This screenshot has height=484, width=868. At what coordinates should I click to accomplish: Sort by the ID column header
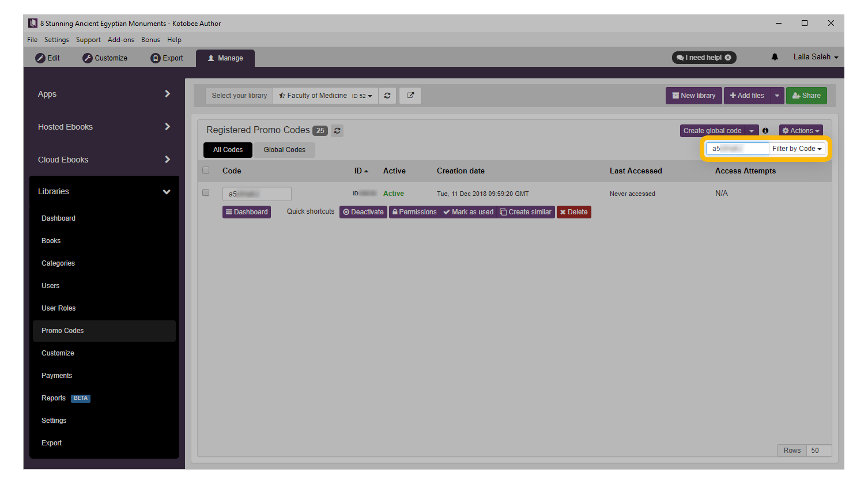[x=361, y=171]
